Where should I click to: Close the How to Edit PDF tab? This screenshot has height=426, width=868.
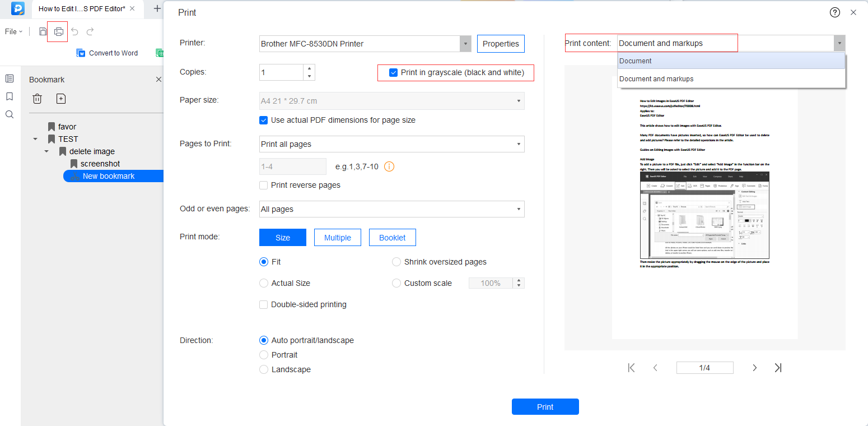[132, 8]
